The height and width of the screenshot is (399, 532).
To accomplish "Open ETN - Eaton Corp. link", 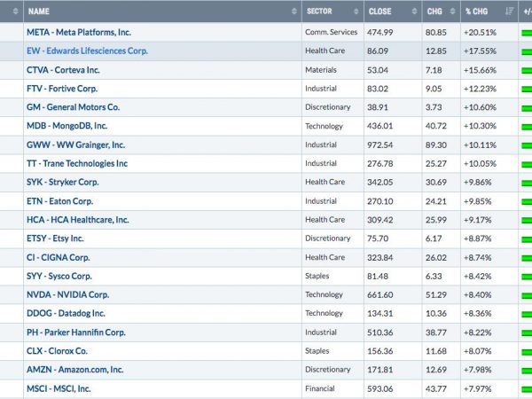I will tap(59, 201).
